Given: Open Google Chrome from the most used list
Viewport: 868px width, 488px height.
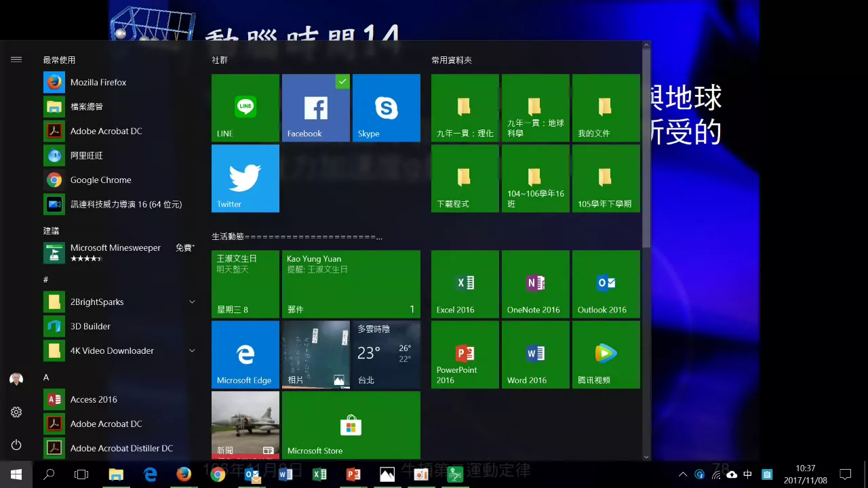Looking at the screenshot, I should tap(119, 180).
